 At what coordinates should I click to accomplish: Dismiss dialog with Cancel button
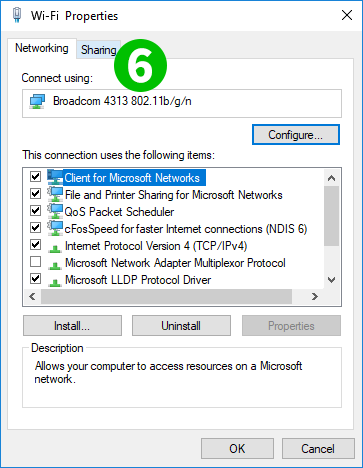(318, 448)
